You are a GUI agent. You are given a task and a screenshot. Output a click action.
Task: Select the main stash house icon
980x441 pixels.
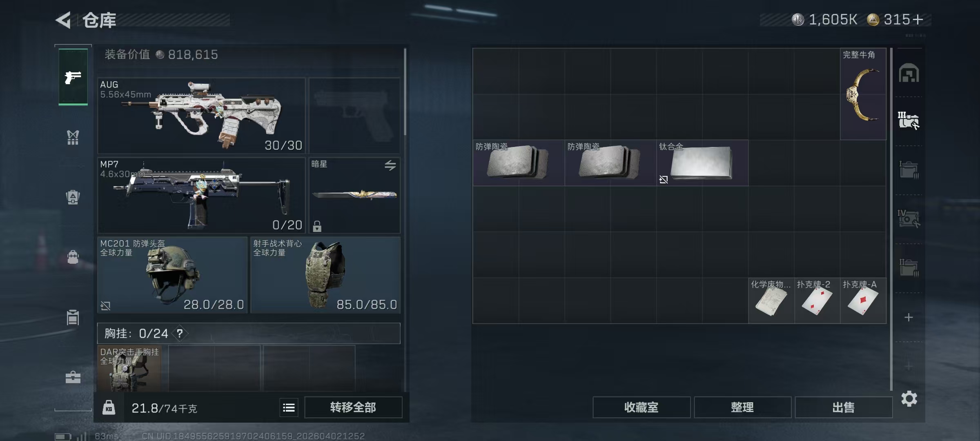(909, 73)
